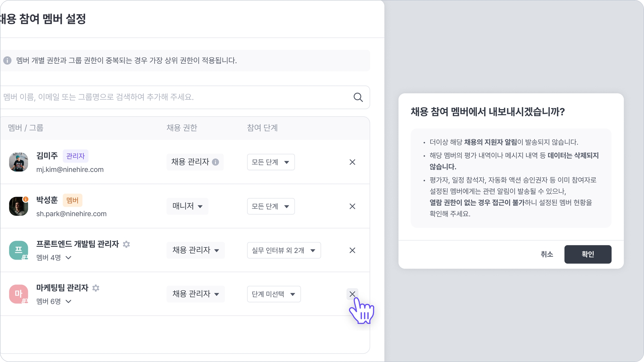The height and width of the screenshot is (362, 644).
Task: Expand 멤버 4명 member list
Action: pos(54,257)
